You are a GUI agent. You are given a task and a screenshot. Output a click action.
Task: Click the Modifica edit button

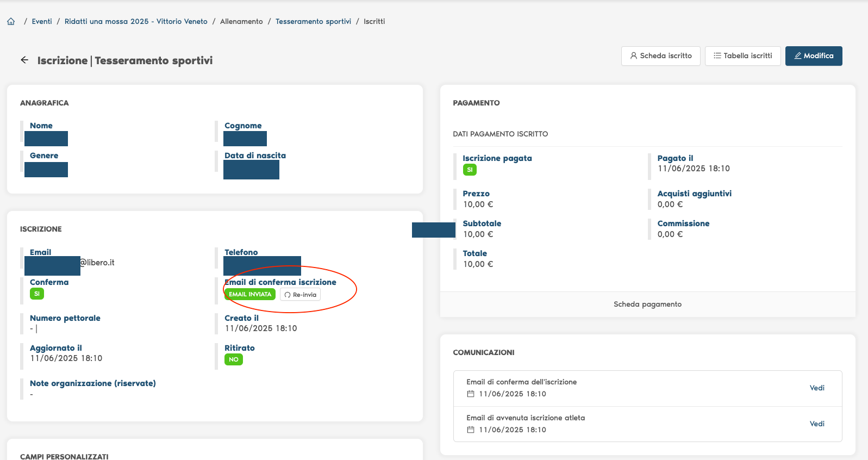[x=813, y=56]
